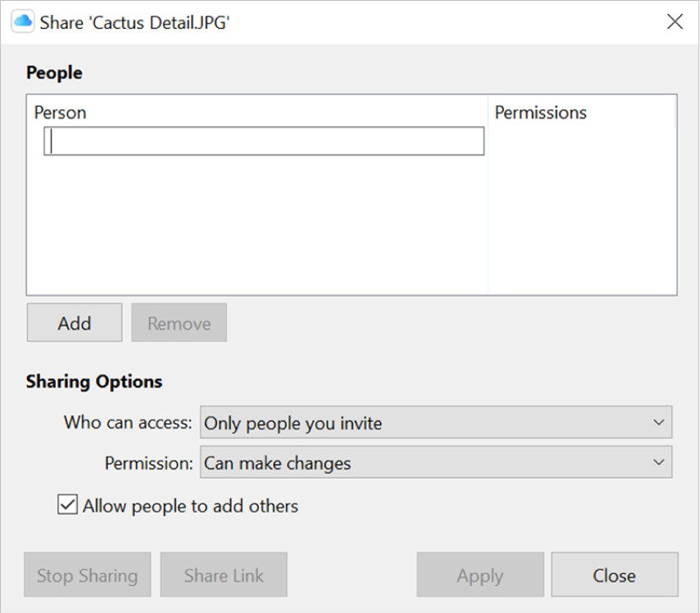Screen dimensions: 700x613
Task: Click the 'Who can access:' label
Action: (x=127, y=423)
